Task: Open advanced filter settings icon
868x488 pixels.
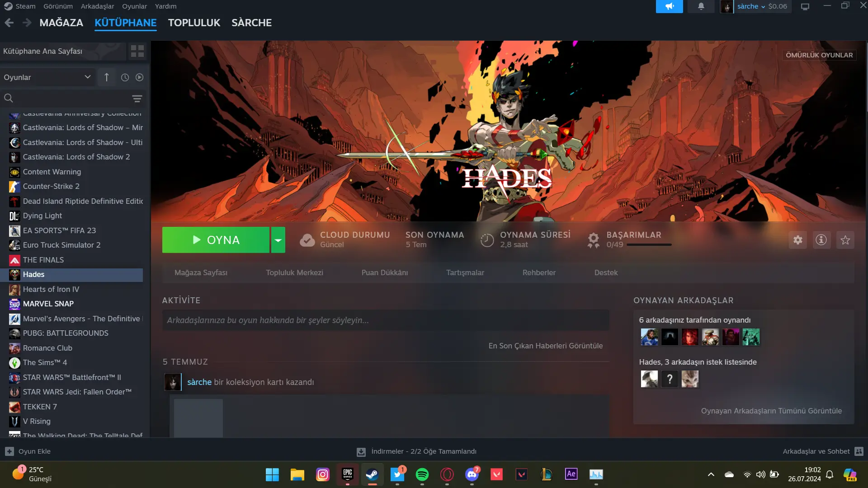Action: (137, 99)
